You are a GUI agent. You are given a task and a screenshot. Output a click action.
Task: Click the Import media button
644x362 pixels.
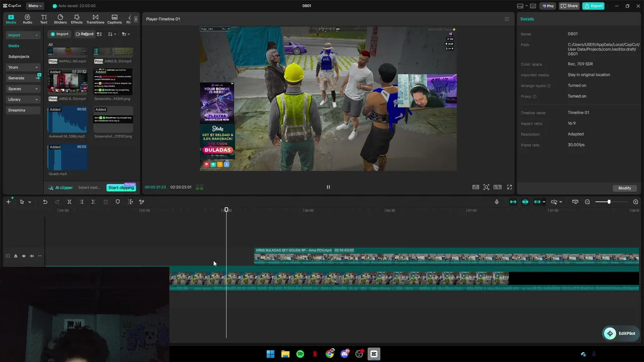[59, 34]
